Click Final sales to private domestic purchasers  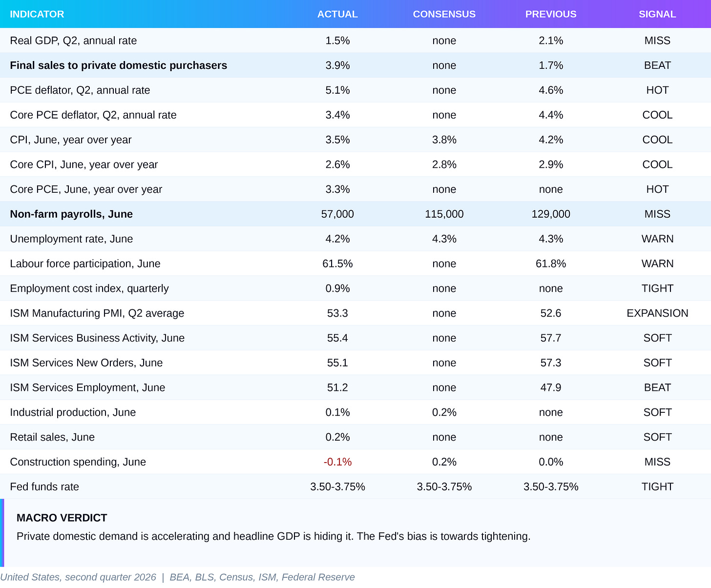click(119, 65)
